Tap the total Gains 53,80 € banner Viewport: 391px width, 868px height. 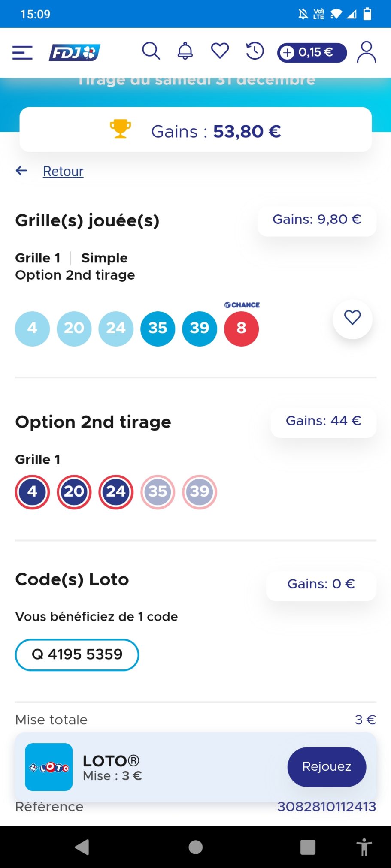coord(196,130)
